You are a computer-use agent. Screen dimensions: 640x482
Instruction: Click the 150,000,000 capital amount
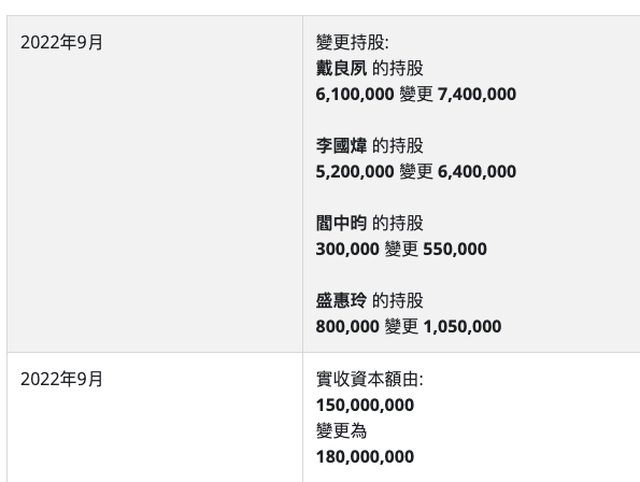click(364, 405)
